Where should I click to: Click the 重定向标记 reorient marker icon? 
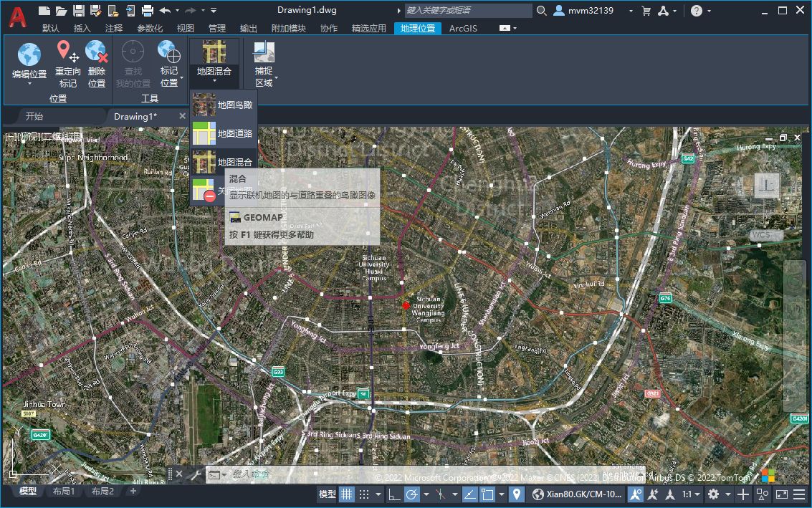(67, 52)
